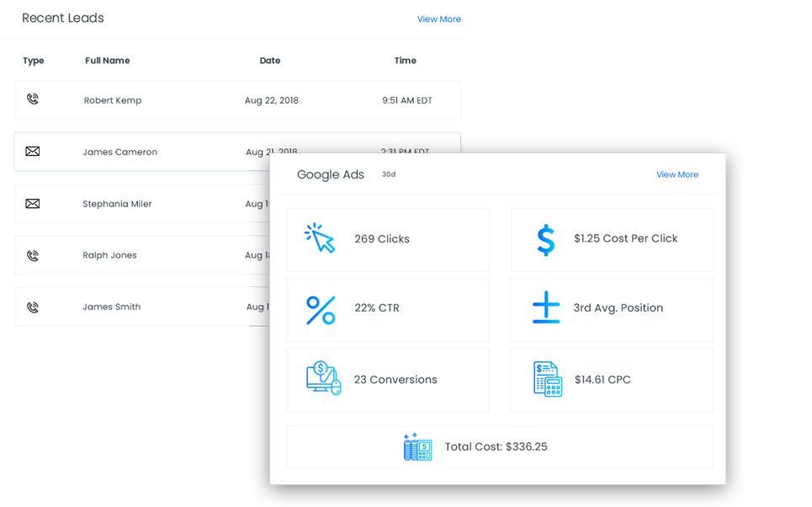
Task: Click the 22% CTR value
Action: pyautogui.click(x=377, y=308)
